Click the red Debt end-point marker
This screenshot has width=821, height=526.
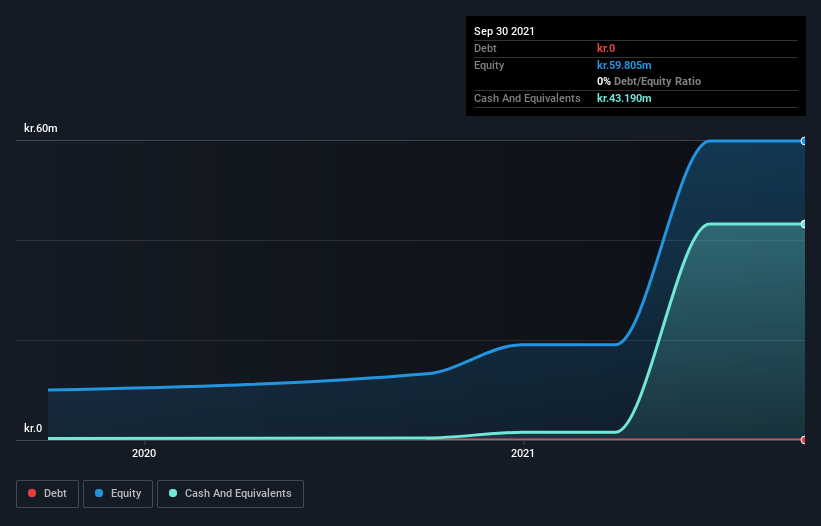point(803,440)
